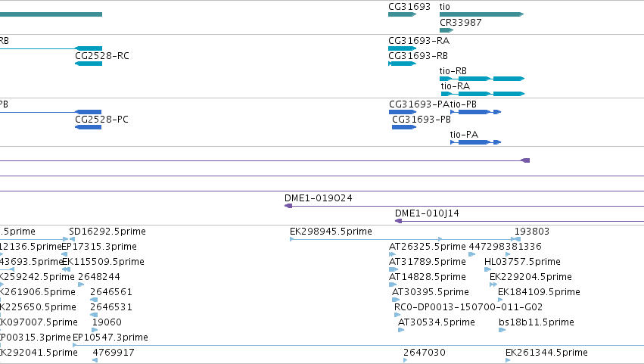Click the 2646561 EST label
This screenshot has height=364, width=644.
pyautogui.click(x=111, y=293)
